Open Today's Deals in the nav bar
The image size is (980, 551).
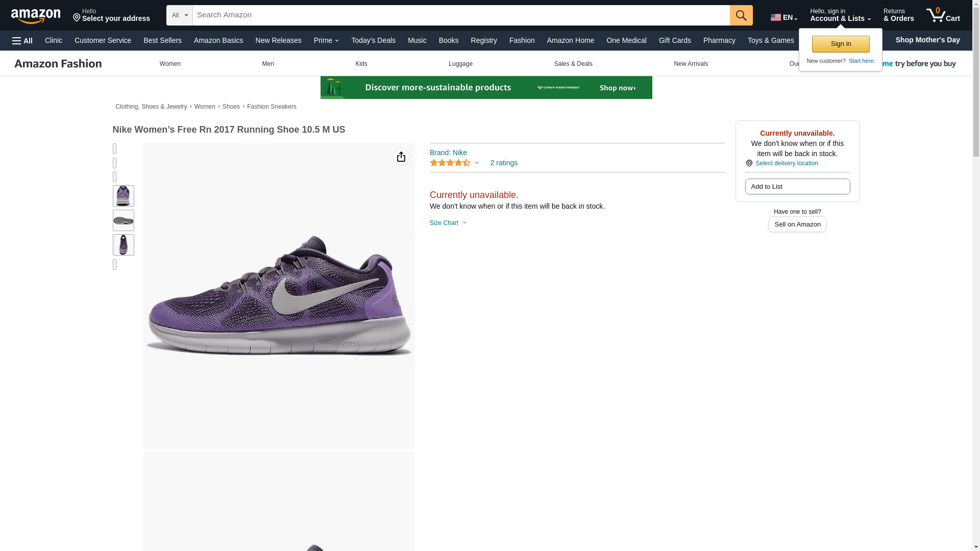(x=373, y=40)
